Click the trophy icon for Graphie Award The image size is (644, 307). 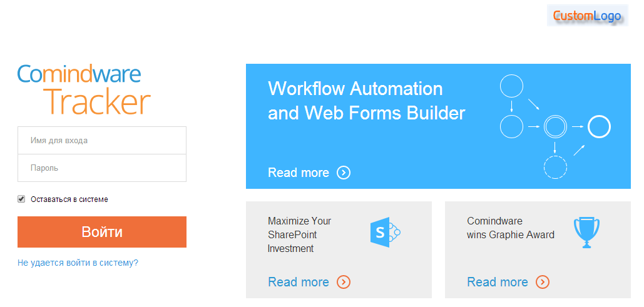[x=586, y=233]
